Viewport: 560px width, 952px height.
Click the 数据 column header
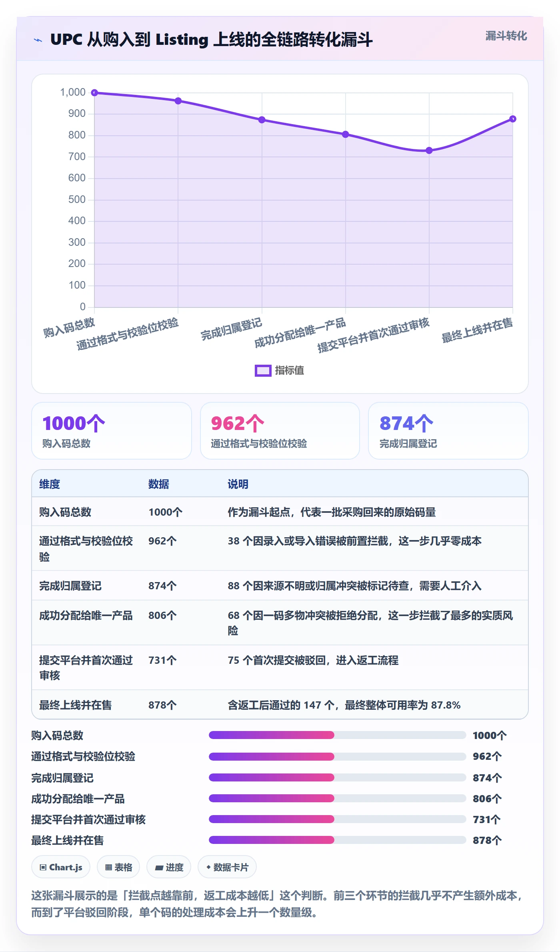(x=158, y=484)
